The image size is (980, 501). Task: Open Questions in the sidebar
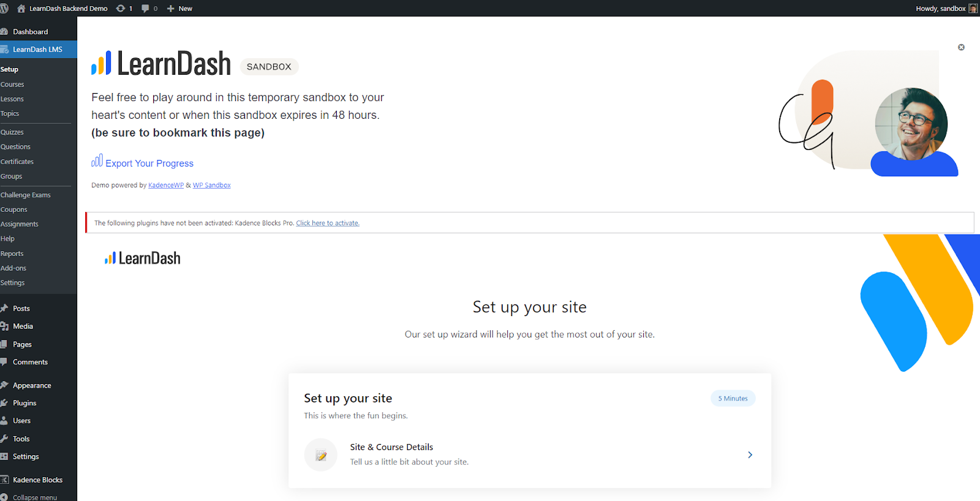15,147
